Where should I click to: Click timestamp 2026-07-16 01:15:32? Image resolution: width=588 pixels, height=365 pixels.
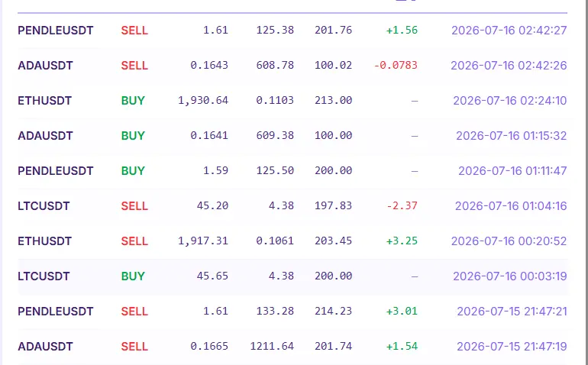[x=511, y=135]
